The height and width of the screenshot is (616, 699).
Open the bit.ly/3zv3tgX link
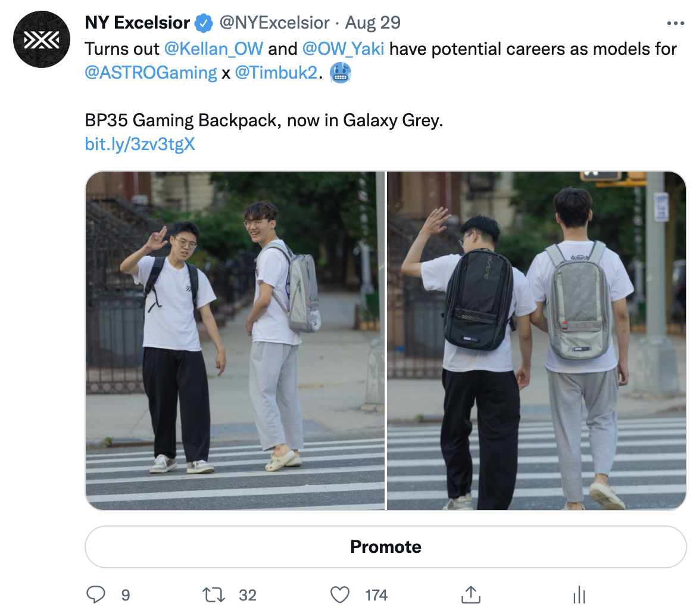pyautogui.click(x=140, y=144)
